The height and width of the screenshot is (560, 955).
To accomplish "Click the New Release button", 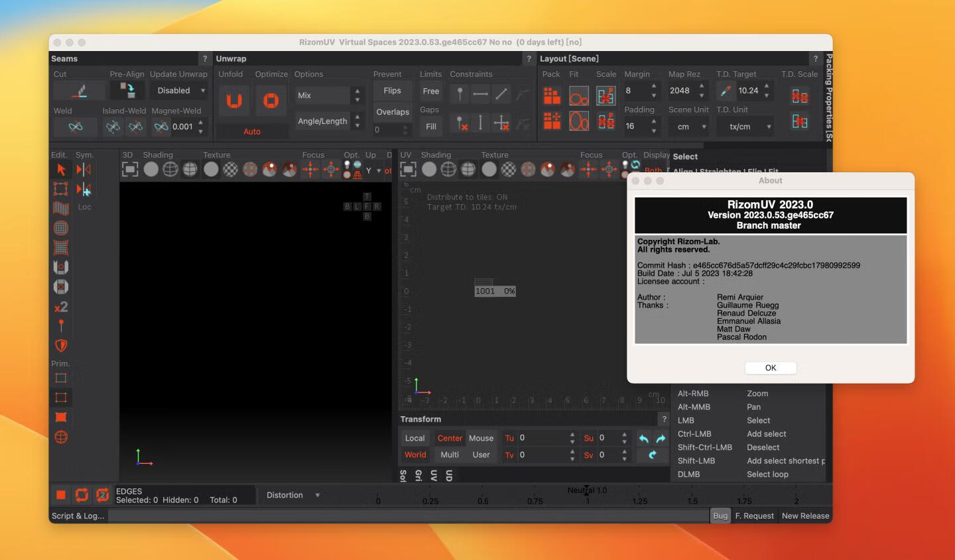I will pos(805,516).
